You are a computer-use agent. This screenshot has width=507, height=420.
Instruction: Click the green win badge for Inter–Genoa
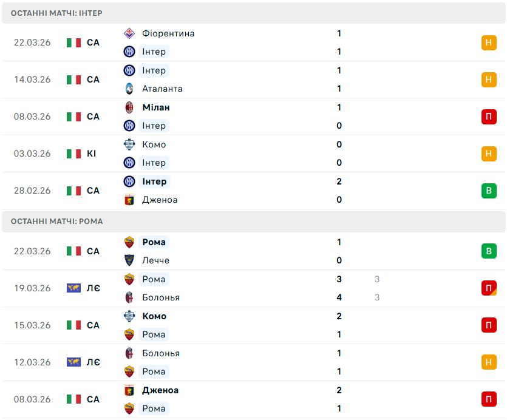[489, 191]
